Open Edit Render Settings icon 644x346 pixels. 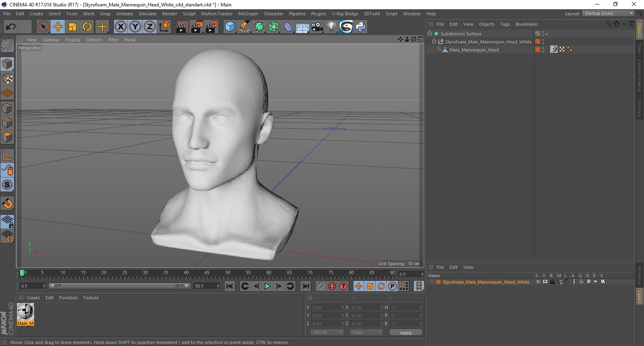211,27
